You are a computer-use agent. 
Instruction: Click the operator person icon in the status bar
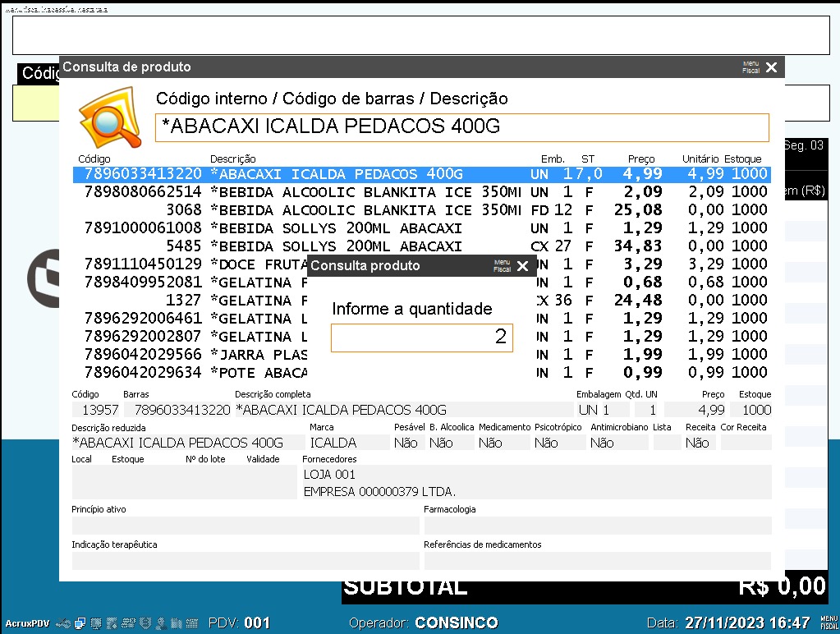160,623
